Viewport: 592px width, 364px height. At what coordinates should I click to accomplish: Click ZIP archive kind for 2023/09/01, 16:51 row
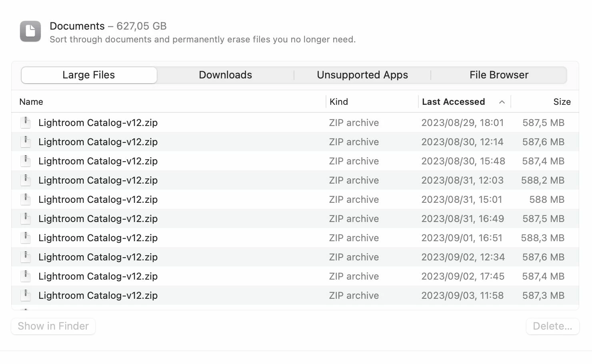354,238
